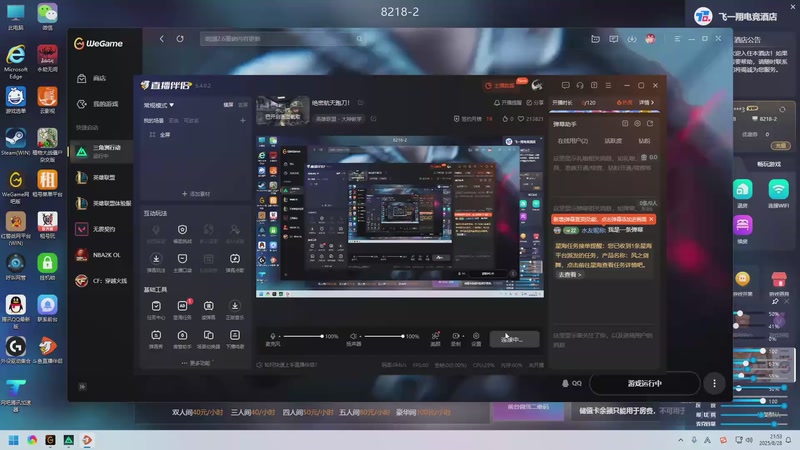This screenshot has height=450, width=800.
Task: Switch to 在线用户(2) tab
Action: click(572, 141)
